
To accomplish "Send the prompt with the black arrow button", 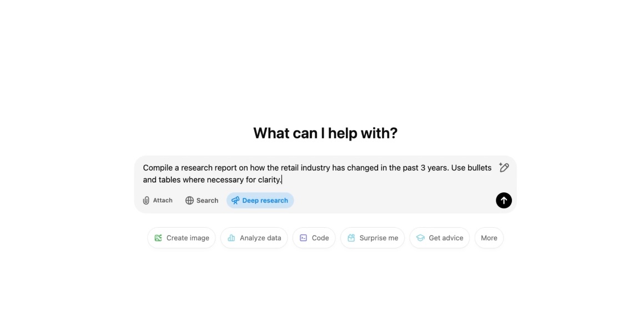I will pyautogui.click(x=504, y=201).
